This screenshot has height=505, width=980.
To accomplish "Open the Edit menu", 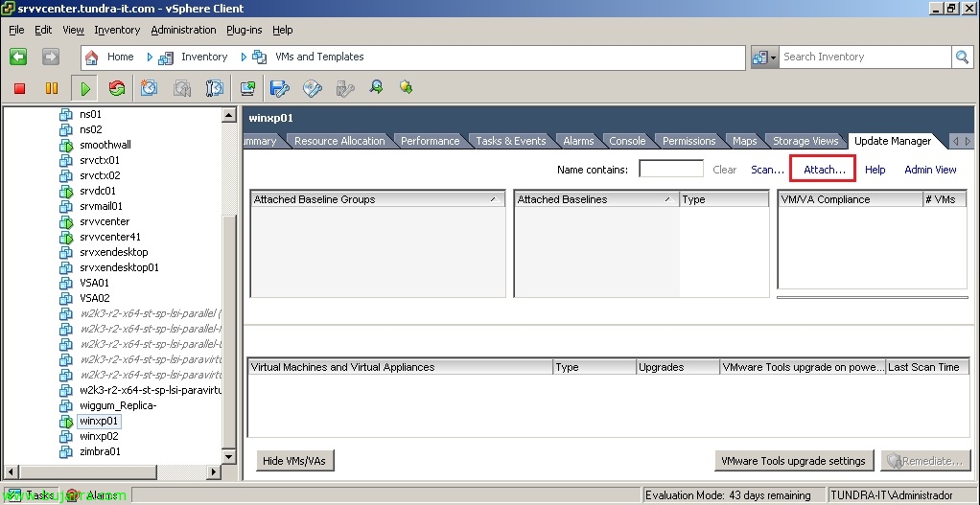I will 43,30.
